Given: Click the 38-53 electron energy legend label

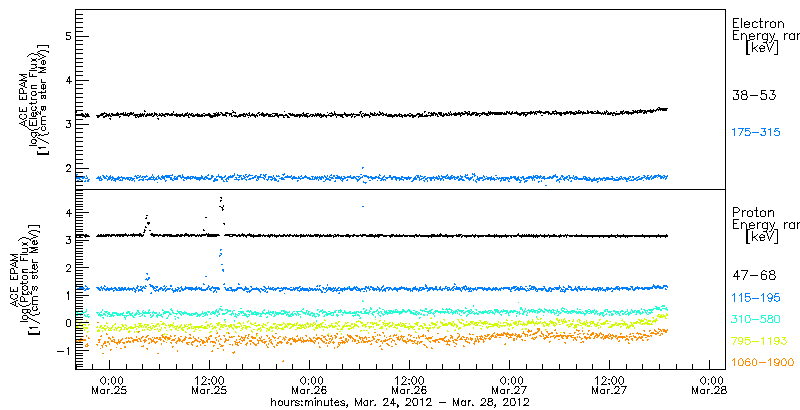Looking at the screenshot, I should [x=754, y=96].
